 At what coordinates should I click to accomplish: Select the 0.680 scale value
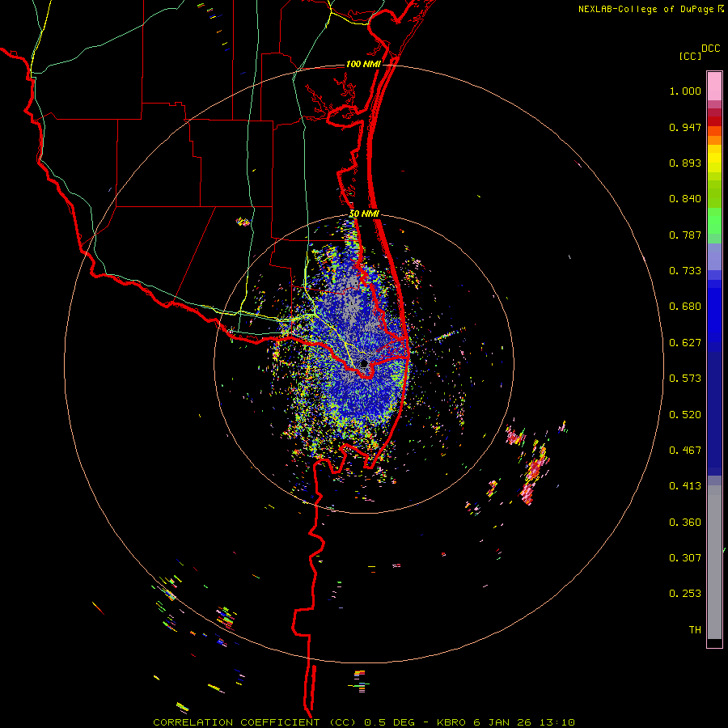tap(685, 307)
